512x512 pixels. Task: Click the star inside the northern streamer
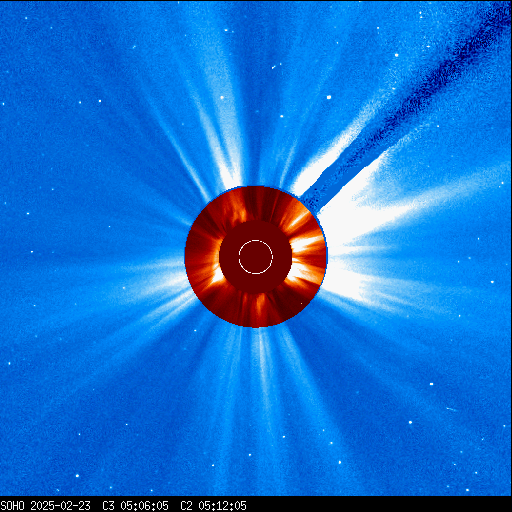[222, 97]
